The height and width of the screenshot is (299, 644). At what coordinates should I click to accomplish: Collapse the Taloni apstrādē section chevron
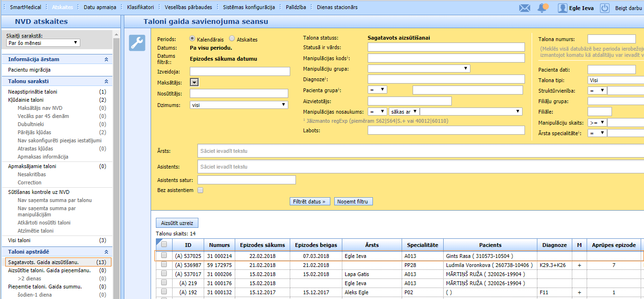(106, 252)
